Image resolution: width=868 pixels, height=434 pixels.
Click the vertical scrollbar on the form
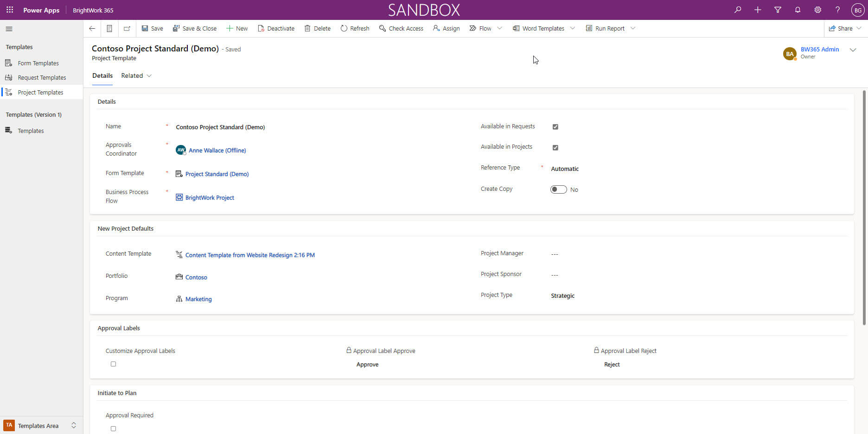[x=864, y=208]
